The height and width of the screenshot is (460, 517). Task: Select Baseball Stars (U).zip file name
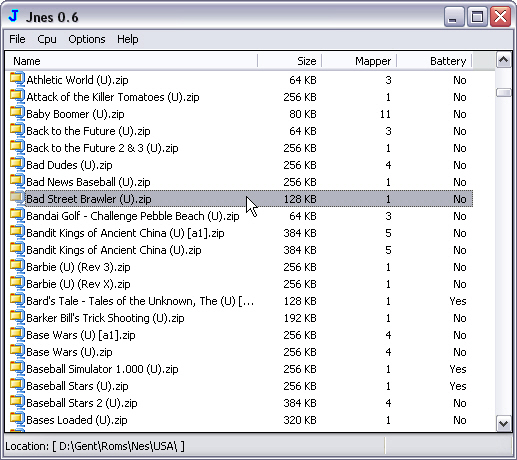(77, 386)
